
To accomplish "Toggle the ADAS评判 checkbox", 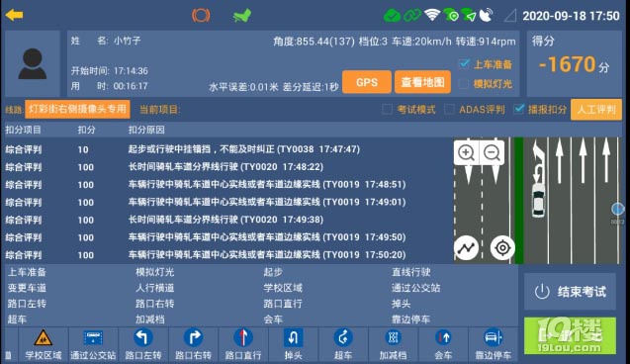I will click(449, 109).
